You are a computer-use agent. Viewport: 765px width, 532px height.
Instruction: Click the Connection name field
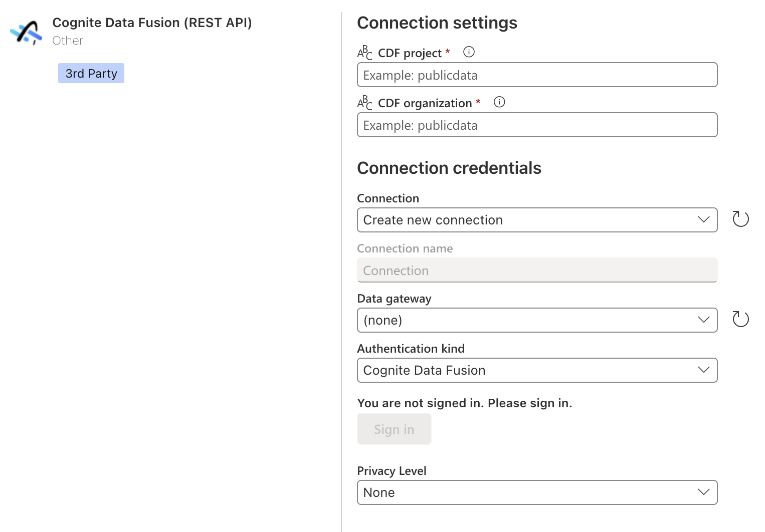click(537, 270)
